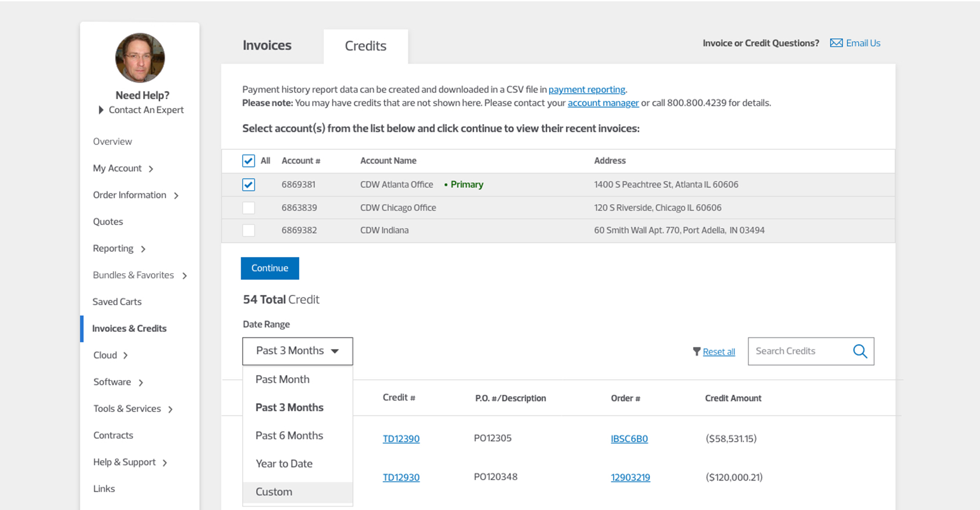Choose Past 6 Months from the date list

[297, 435]
